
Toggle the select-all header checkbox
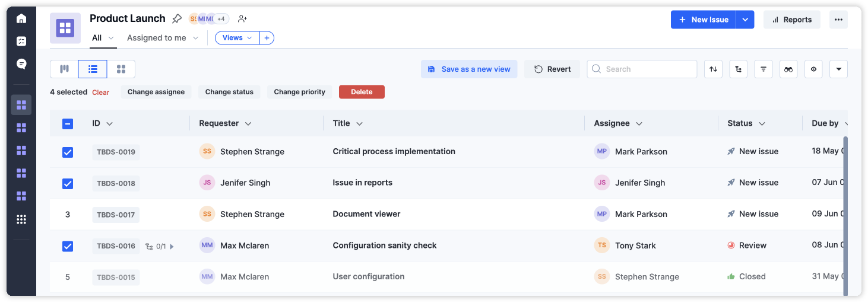[x=68, y=124]
